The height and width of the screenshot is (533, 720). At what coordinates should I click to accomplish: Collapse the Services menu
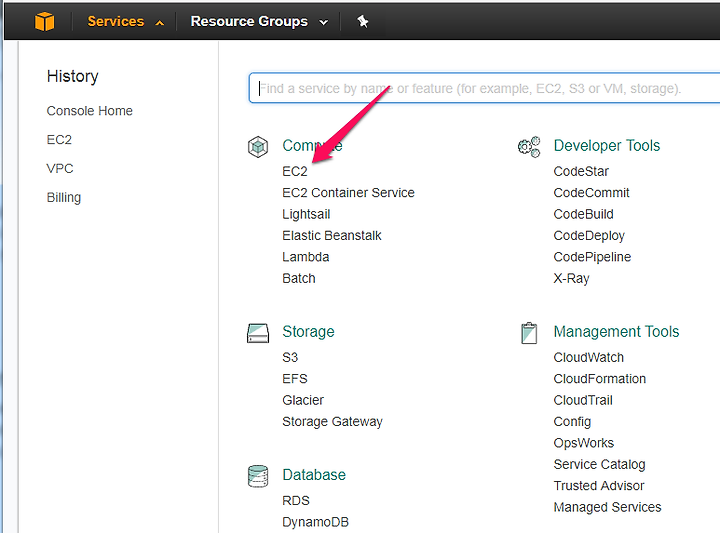pyautogui.click(x=126, y=22)
